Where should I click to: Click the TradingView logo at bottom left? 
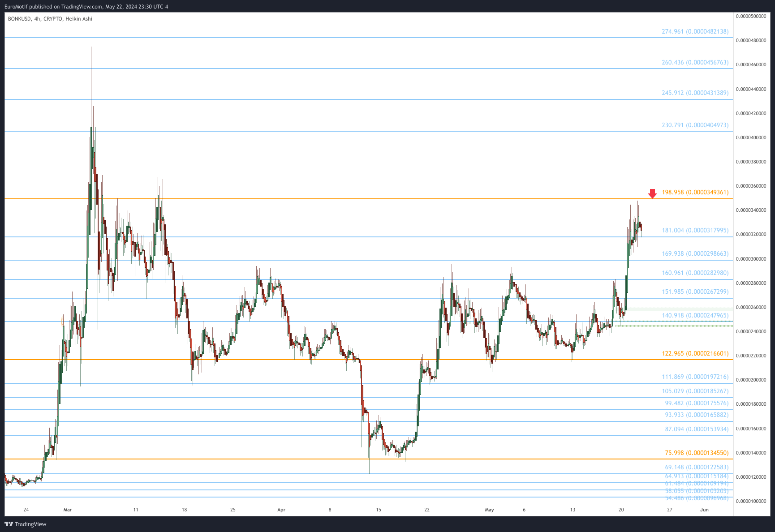click(26, 524)
